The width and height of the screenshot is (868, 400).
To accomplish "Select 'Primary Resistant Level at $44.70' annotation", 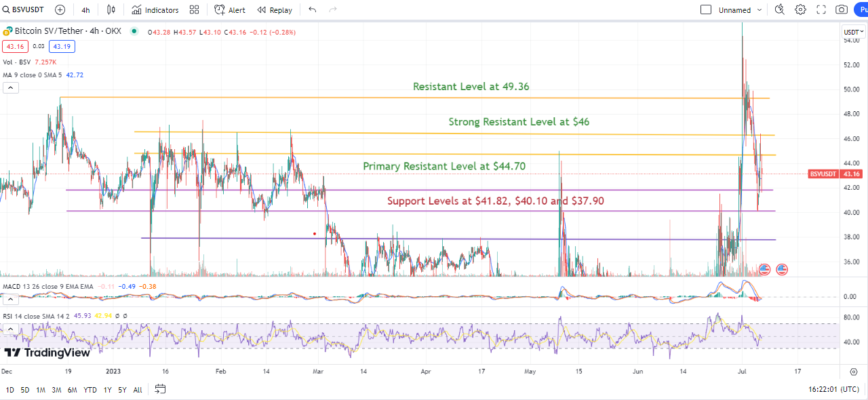I will click(x=444, y=166).
